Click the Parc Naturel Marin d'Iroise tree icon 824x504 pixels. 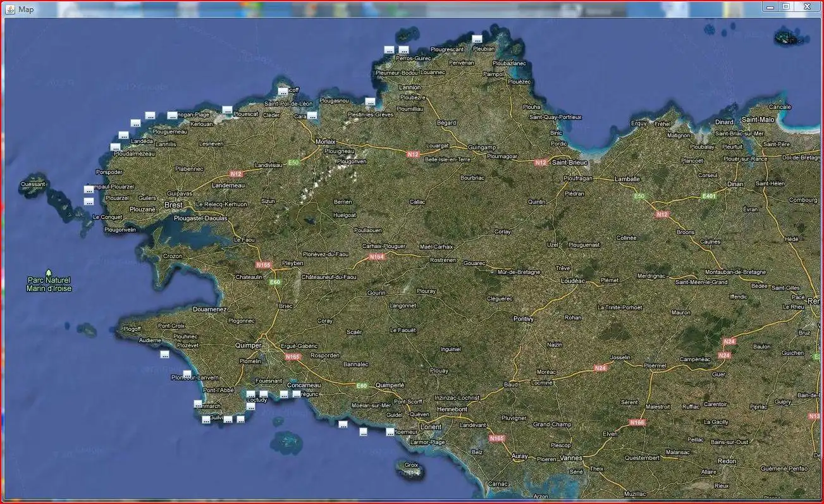click(49, 272)
